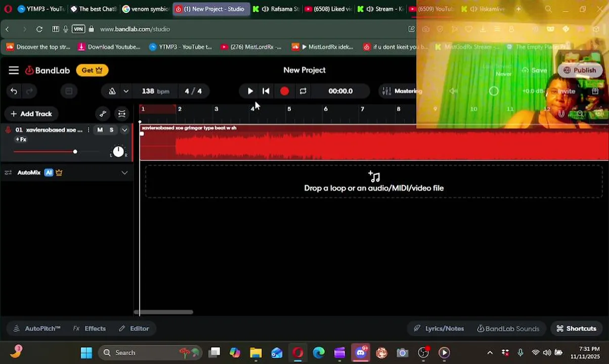The image size is (609, 364).
Task: Open the Effects panel tab
Action: (x=90, y=329)
